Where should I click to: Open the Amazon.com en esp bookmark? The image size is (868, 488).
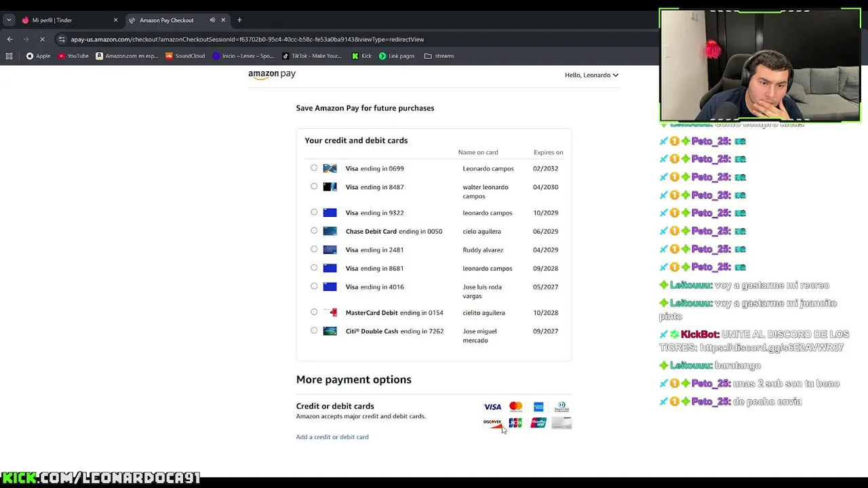click(127, 56)
